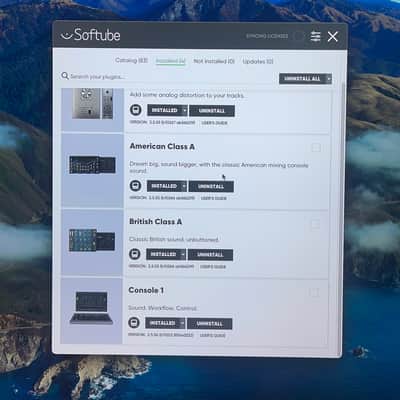The image size is (400, 400).
Task: Click the American Class A title
Action: 162,146
